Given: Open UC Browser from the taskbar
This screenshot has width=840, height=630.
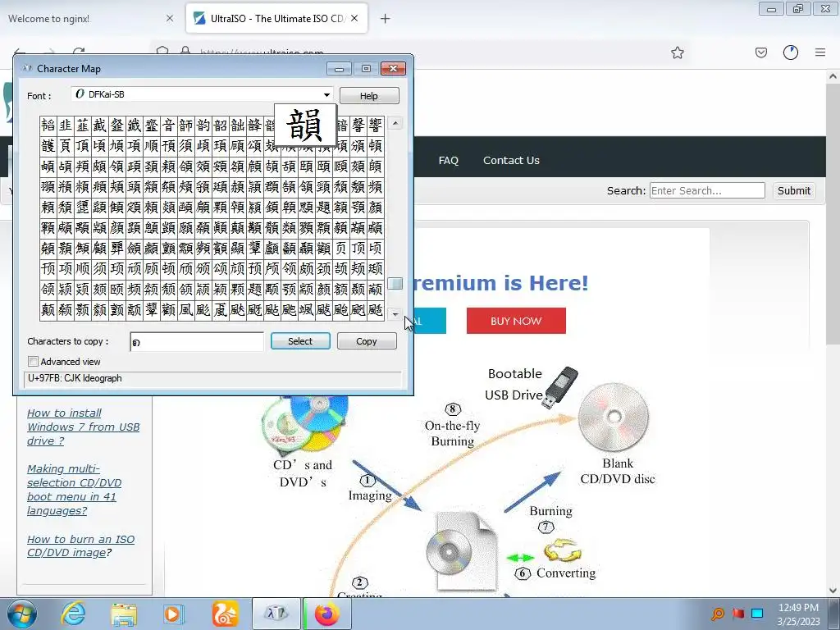Looking at the screenshot, I should click(225, 614).
